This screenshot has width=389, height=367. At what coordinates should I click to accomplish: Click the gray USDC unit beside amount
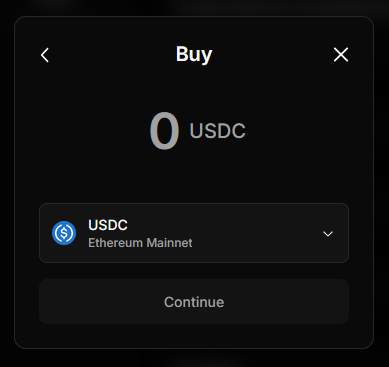click(x=217, y=131)
